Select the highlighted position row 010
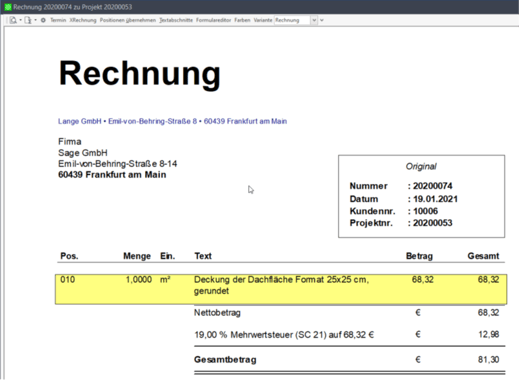 coord(281,289)
